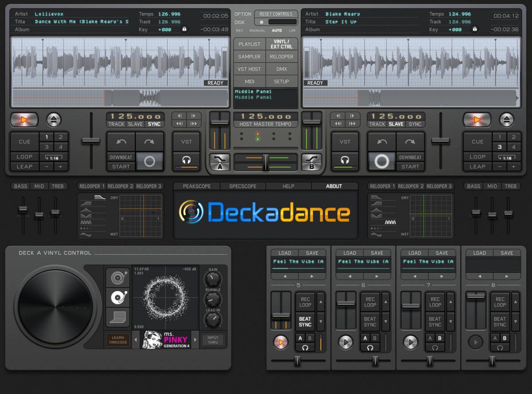Play sampler slot 6

point(345,342)
